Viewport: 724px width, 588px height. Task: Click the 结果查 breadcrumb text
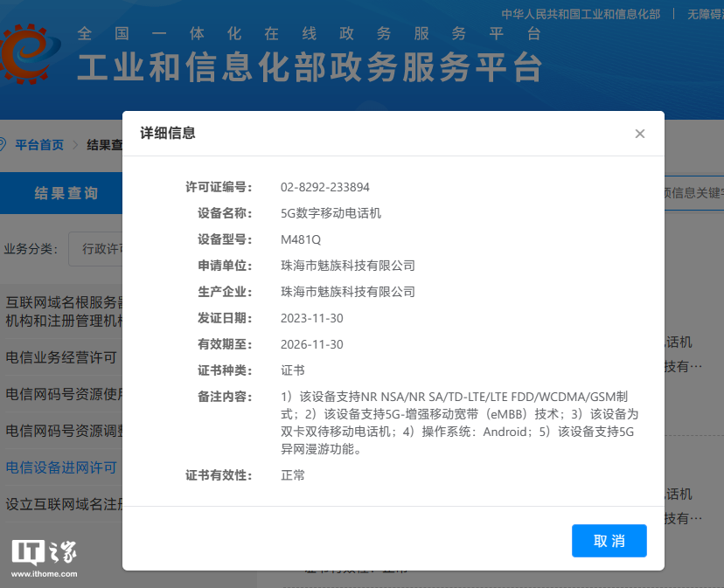click(x=105, y=145)
